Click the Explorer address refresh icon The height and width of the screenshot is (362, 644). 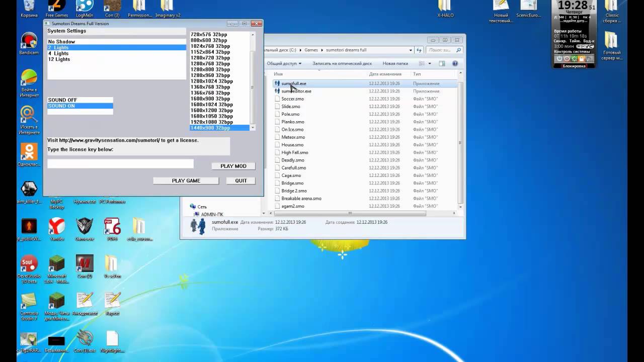tap(419, 50)
